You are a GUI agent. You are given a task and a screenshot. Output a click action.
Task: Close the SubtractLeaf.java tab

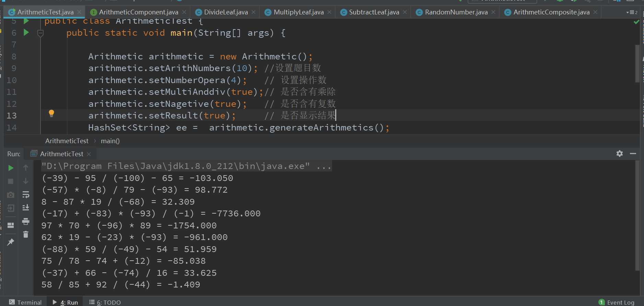tap(405, 12)
